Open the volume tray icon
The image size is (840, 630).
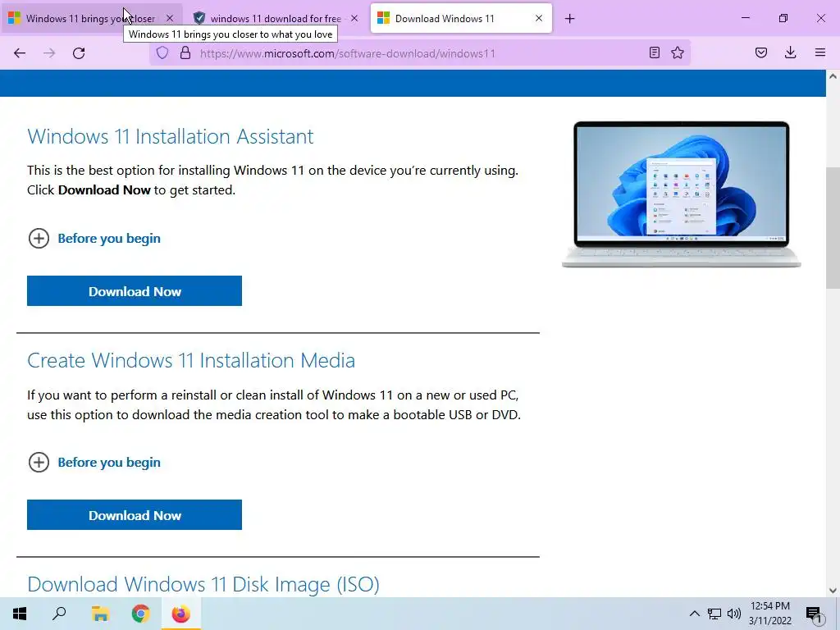click(x=734, y=614)
